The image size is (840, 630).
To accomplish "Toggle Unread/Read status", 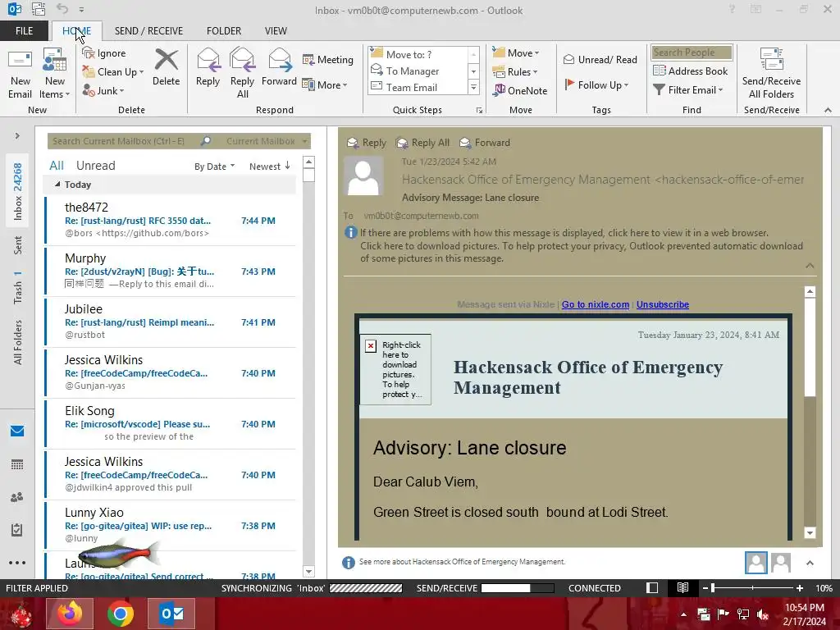I will coord(600,59).
